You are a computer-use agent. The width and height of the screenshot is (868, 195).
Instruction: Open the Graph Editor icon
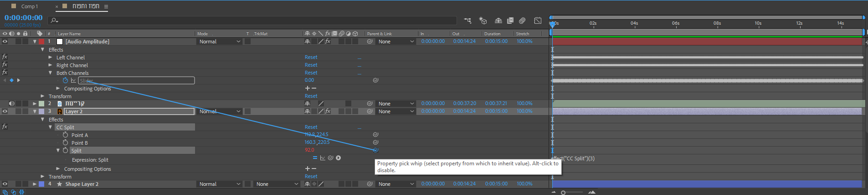click(538, 21)
